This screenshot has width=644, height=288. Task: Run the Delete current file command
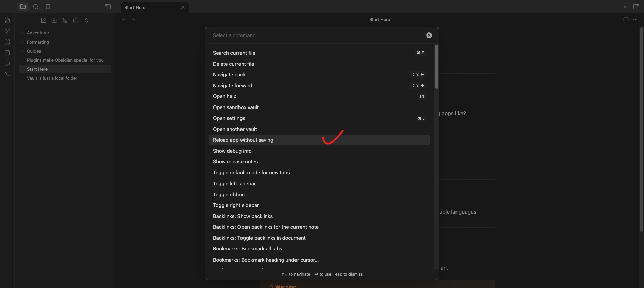[319, 64]
